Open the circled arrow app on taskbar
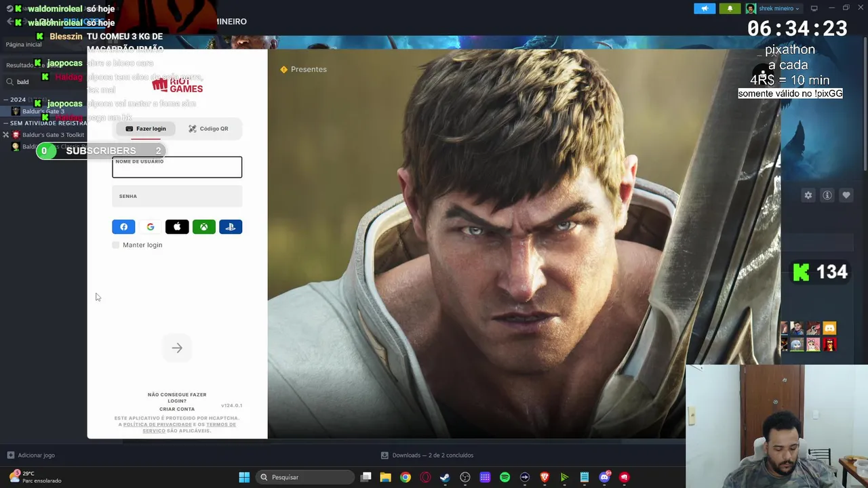Screen dimensions: 868x488 click(525, 477)
